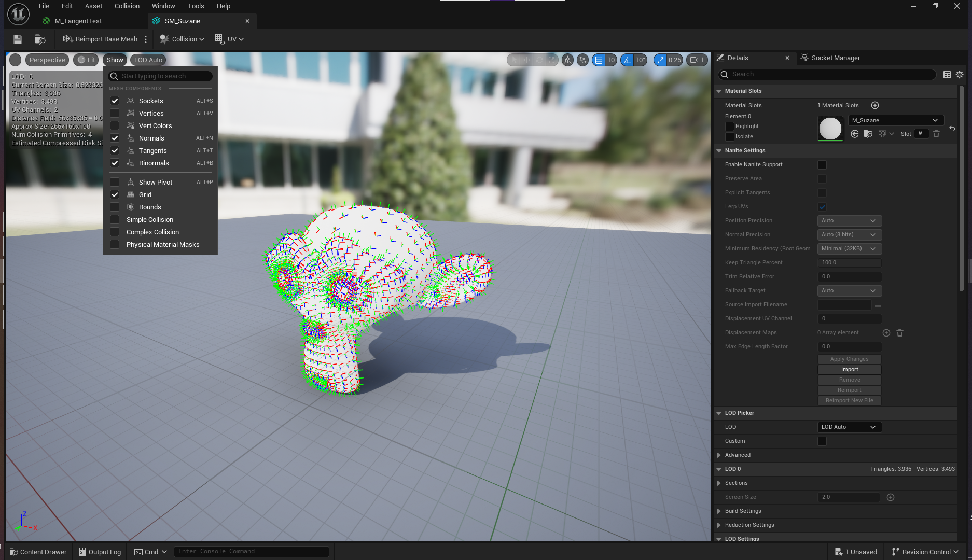Delete material slot with the trash icon
The image size is (972, 560).
(936, 134)
